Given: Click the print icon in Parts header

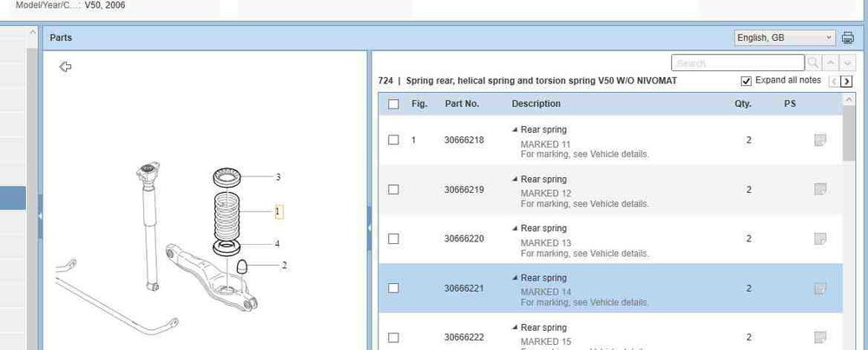Looking at the screenshot, I should (848, 38).
